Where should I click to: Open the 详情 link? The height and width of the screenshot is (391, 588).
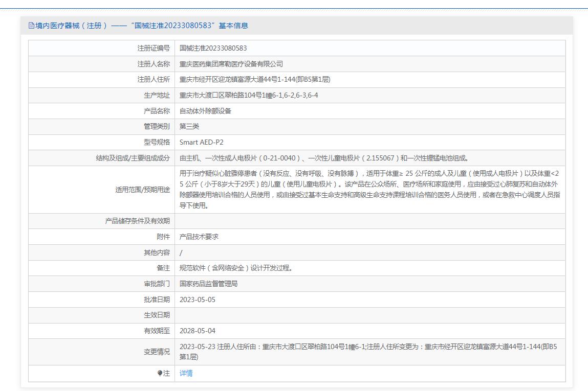click(186, 374)
